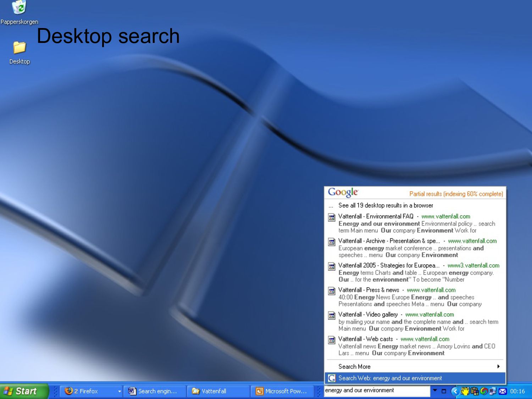Viewport: 532px width, 399px height.
Task: Click the ... ellipsis beside See all results
Action: click(331, 206)
